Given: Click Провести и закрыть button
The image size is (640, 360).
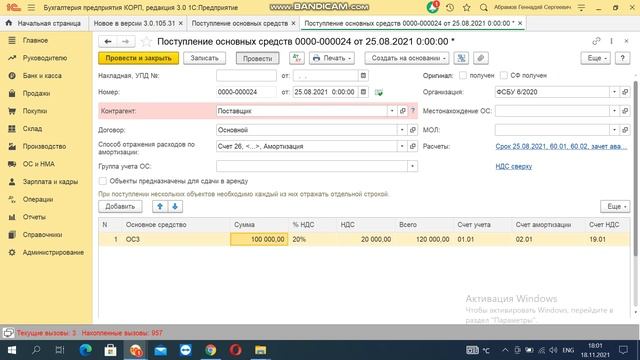Looking at the screenshot, I should 138,58.
